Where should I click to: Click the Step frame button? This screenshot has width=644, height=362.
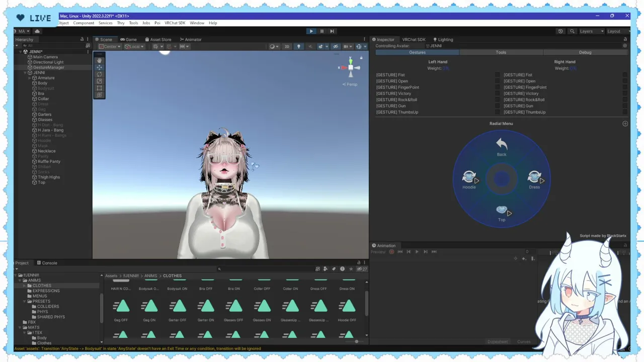click(x=333, y=31)
